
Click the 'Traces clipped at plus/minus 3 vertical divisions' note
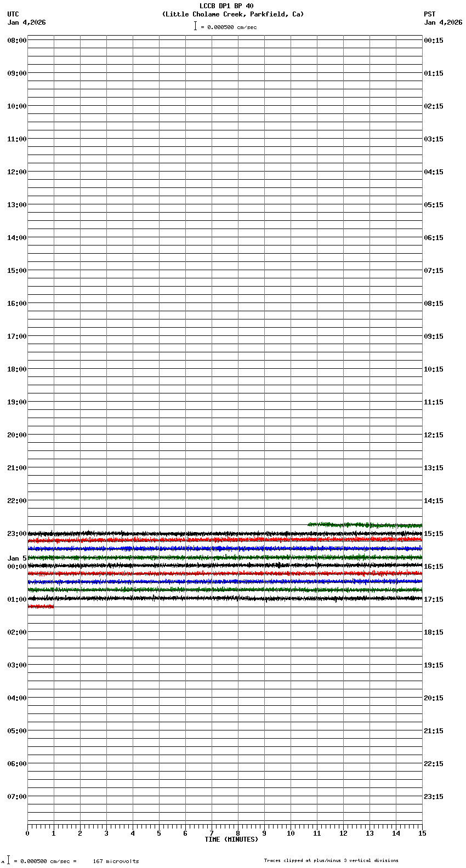coord(331,860)
